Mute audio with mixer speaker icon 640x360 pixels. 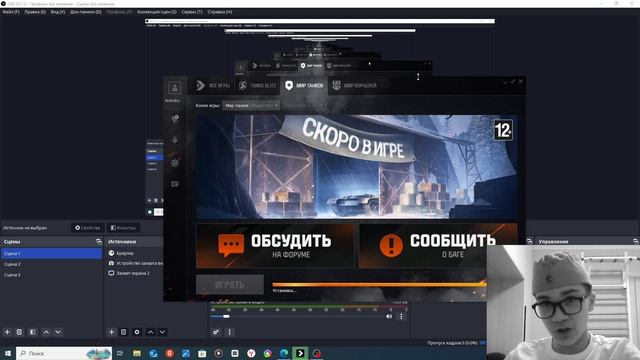click(389, 316)
